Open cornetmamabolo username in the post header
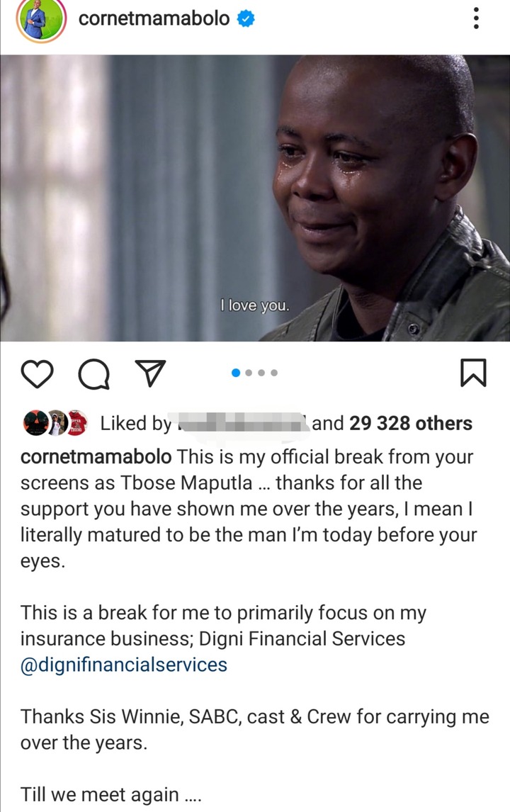This screenshot has width=510, height=812. 154,18
